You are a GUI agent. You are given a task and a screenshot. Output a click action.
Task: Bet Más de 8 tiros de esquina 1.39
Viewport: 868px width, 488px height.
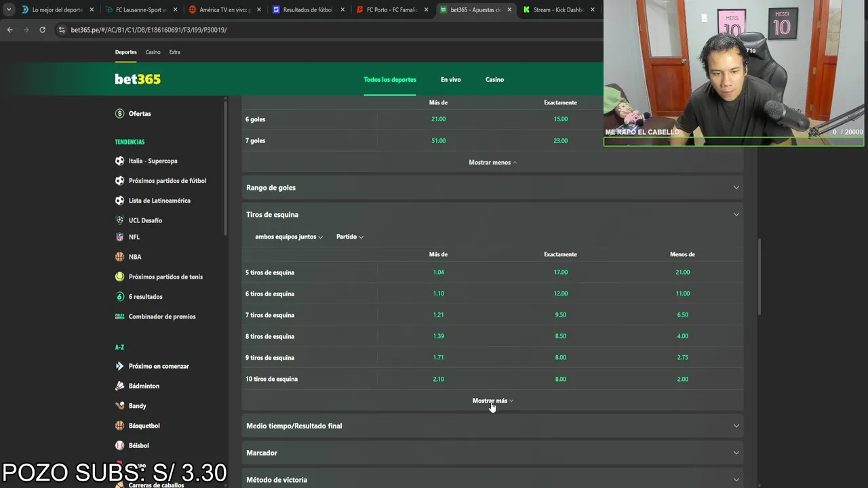(439, 336)
